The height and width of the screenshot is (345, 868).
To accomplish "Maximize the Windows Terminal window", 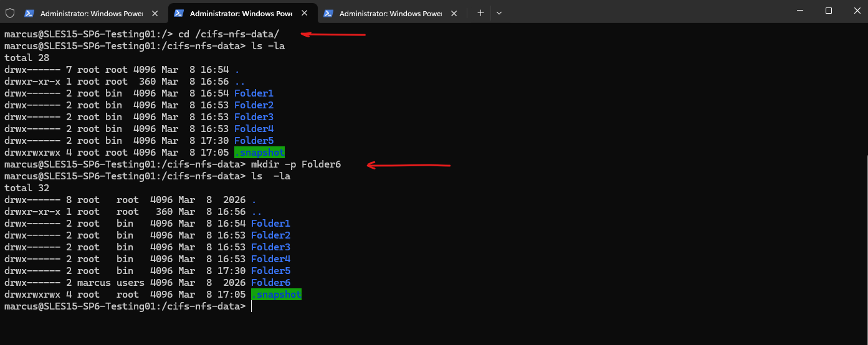I will 828,11.
